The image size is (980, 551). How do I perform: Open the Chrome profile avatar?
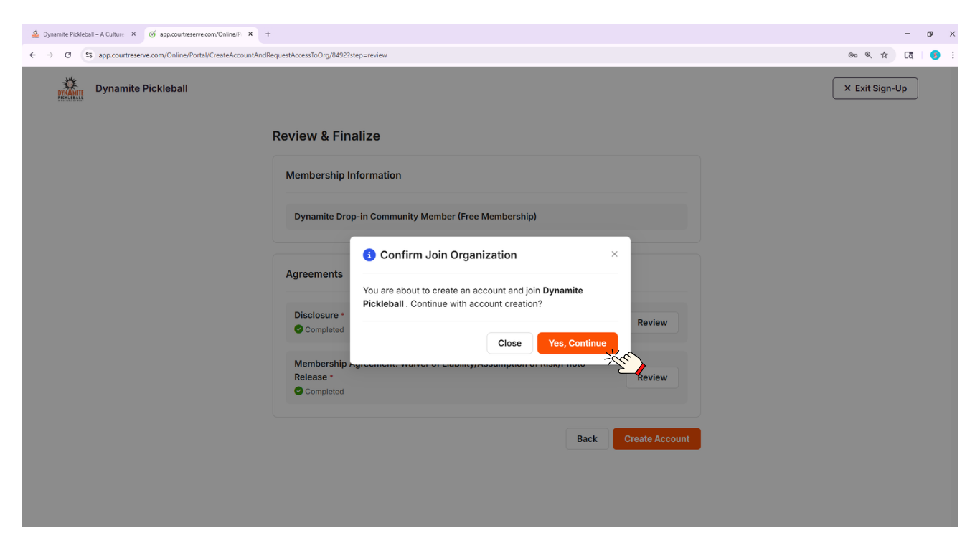(x=935, y=55)
